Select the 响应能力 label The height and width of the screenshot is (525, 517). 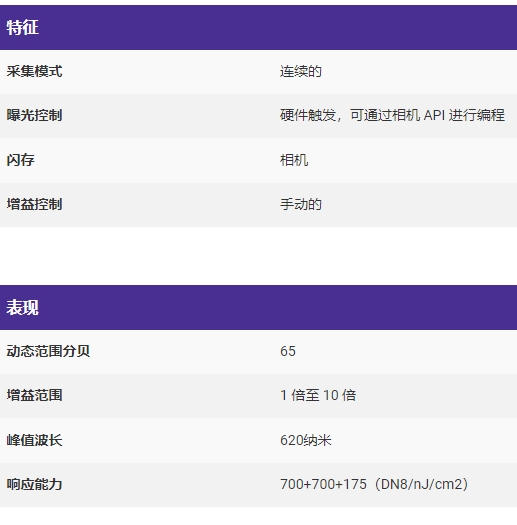34,484
